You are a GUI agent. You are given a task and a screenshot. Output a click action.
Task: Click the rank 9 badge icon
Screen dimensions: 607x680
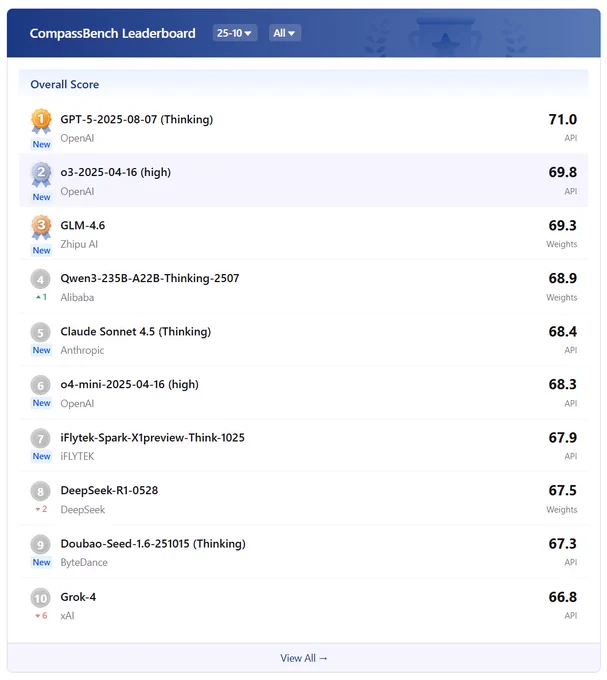click(40, 545)
